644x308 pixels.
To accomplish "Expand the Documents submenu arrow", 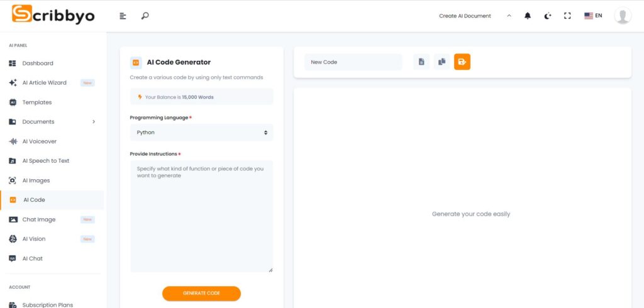I will (x=94, y=121).
